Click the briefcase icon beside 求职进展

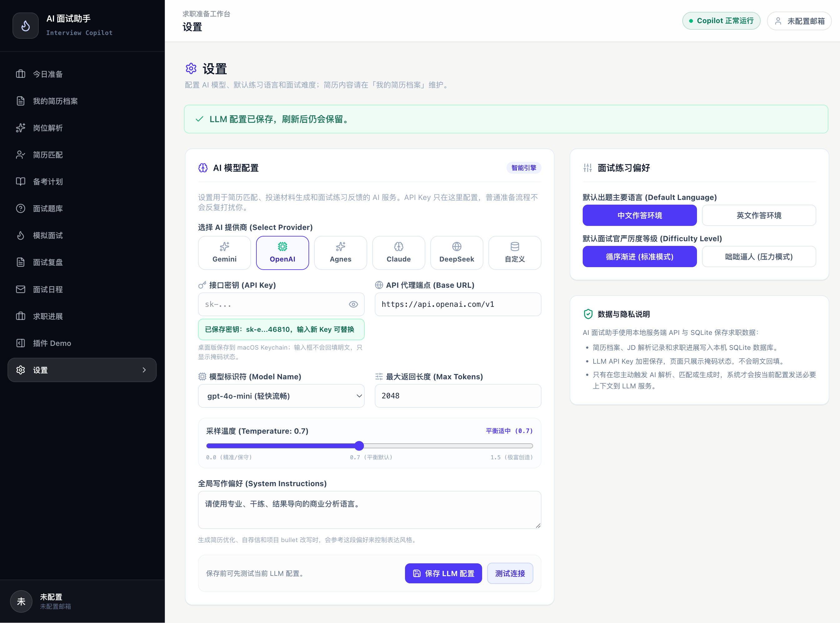point(21,316)
